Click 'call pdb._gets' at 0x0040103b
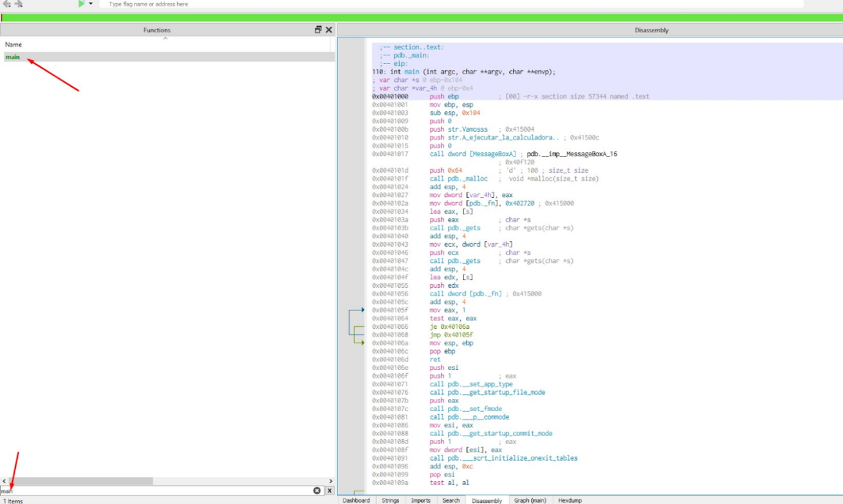 (x=455, y=228)
